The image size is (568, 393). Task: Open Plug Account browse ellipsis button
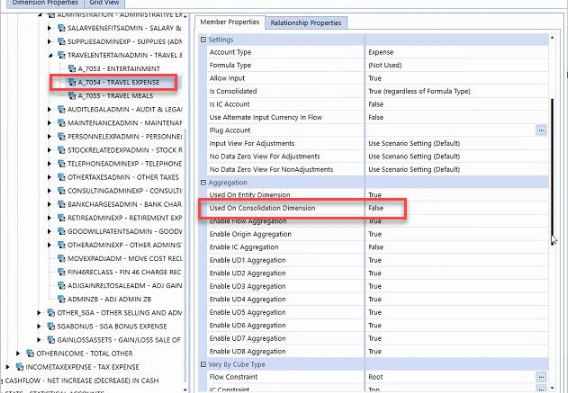click(541, 130)
